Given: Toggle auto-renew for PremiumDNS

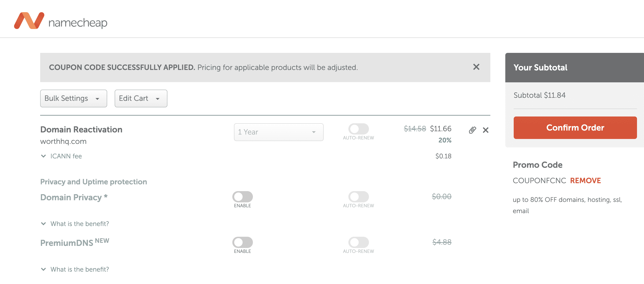Looking at the screenshot, I should 358,242.
